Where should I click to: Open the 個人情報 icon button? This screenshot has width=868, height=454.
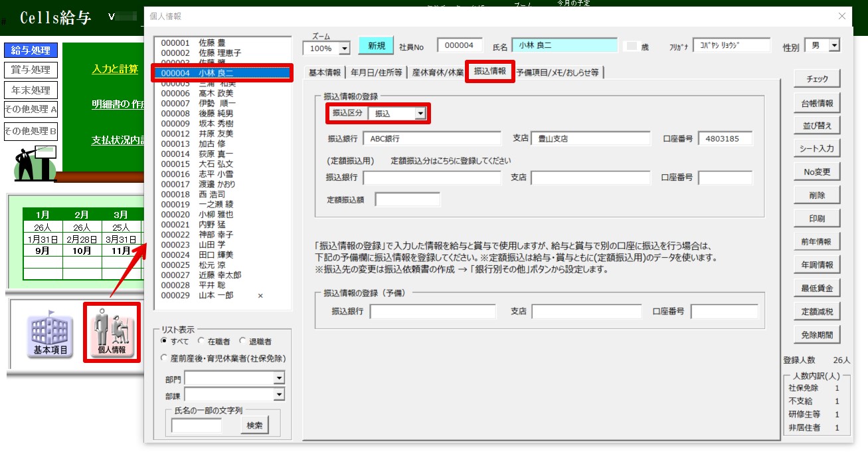[x=112, y=332]
